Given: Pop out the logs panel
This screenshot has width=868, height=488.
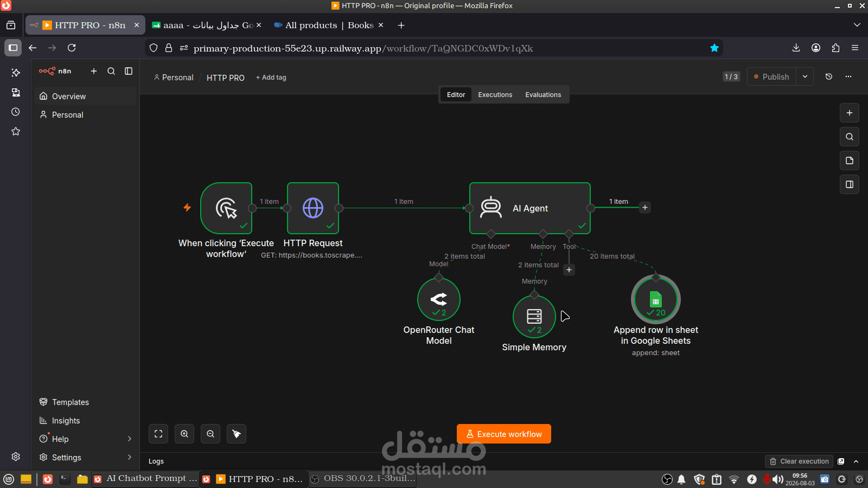Looking at the screenshot, I should [841, 461].
